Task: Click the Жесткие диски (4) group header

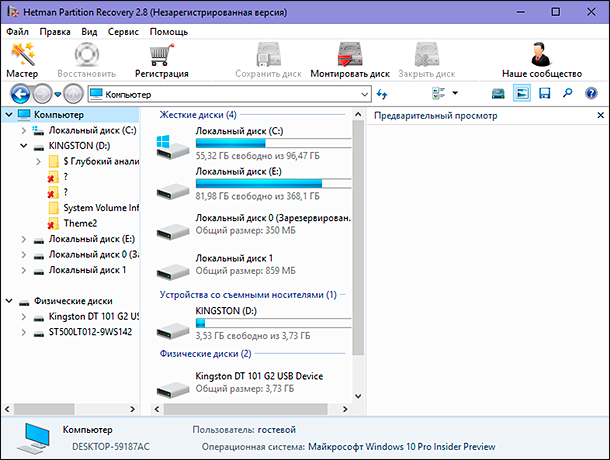Action: pos(198,115)
